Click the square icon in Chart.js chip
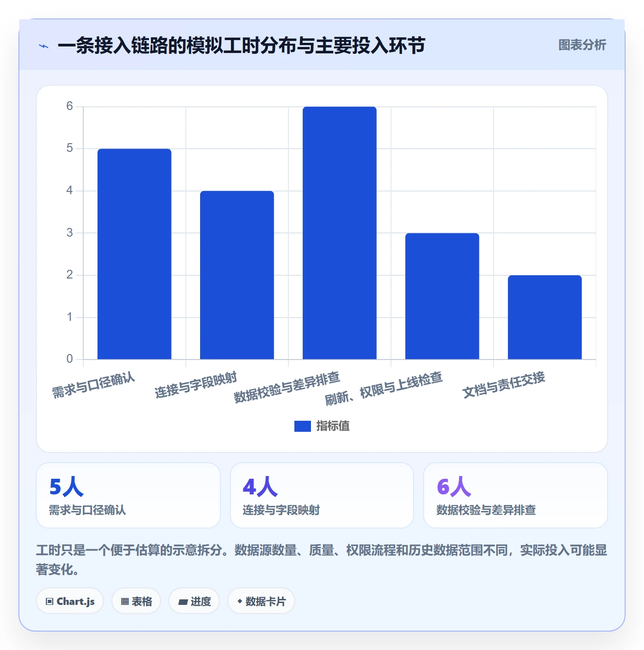The height and width of the screenshot is (650, 644). point(50,602)
